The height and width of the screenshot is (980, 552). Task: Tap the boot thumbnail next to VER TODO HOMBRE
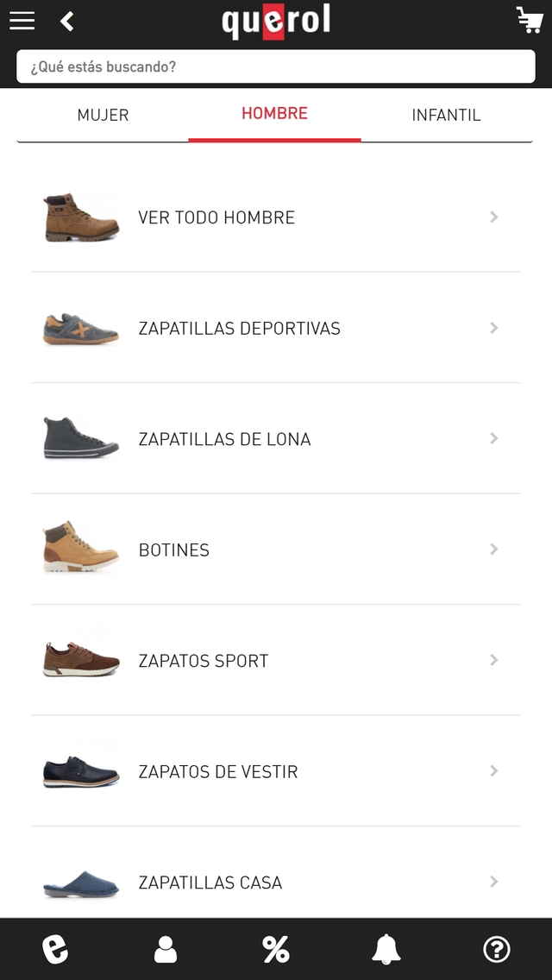pos(80,217)
